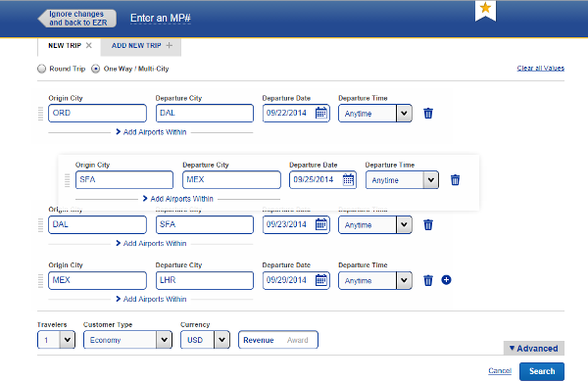This screenshot has width=588, height=382.
Task: Add a flight segment with plus icon
Action: click(446, 280)
